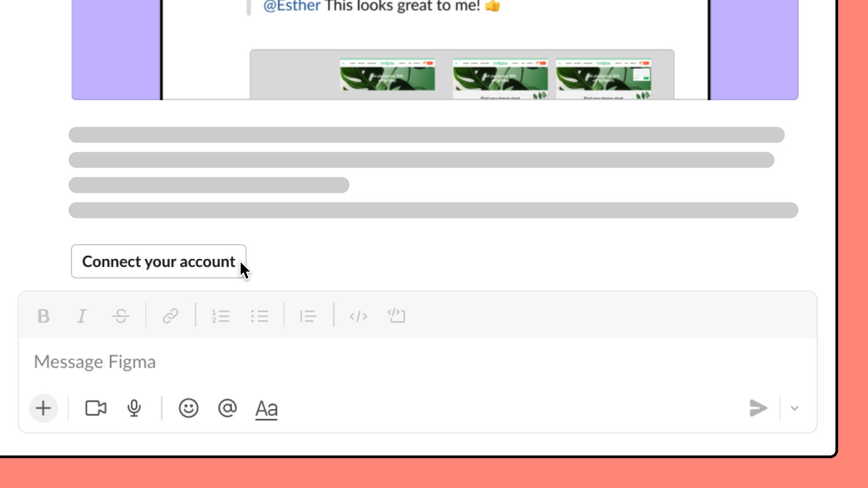Expand text formatting options Aa

click(x=265, y=408)
